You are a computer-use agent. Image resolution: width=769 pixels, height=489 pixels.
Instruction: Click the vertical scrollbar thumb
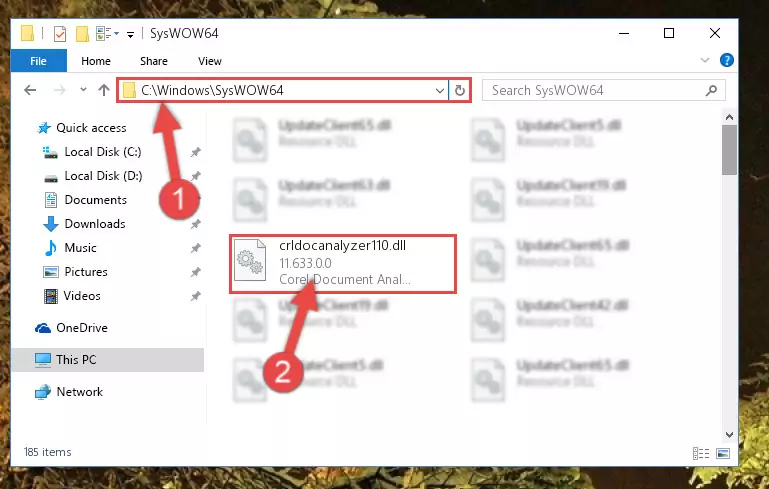pyautogui.click(x=729, y=150)
